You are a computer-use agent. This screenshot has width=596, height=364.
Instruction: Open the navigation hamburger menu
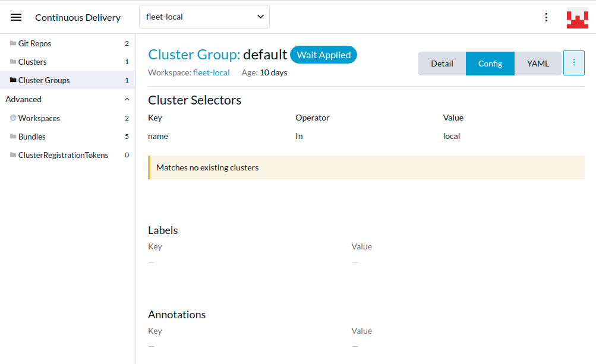[x=15, y=17]
